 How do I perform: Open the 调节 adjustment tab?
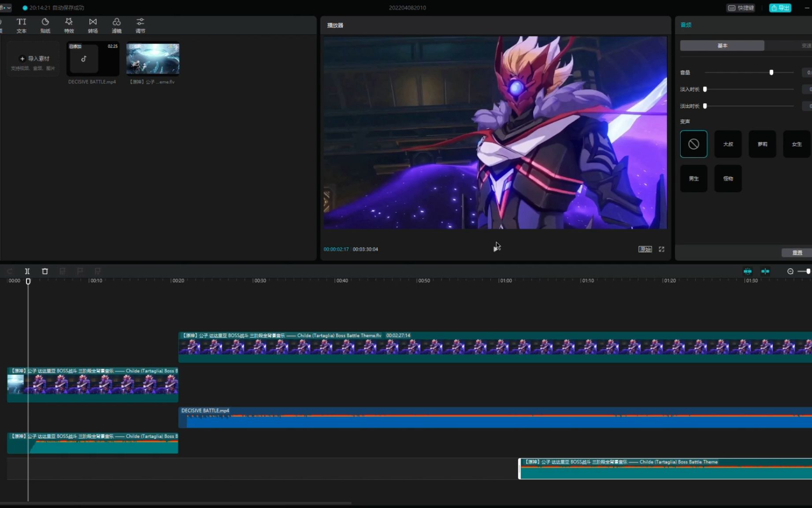coord(140,26)
